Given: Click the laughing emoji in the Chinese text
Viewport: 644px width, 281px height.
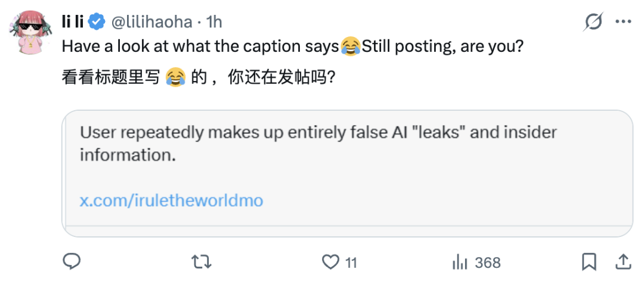Looking at the screenshot, I should pyautogui.click(x=175, y=77).
